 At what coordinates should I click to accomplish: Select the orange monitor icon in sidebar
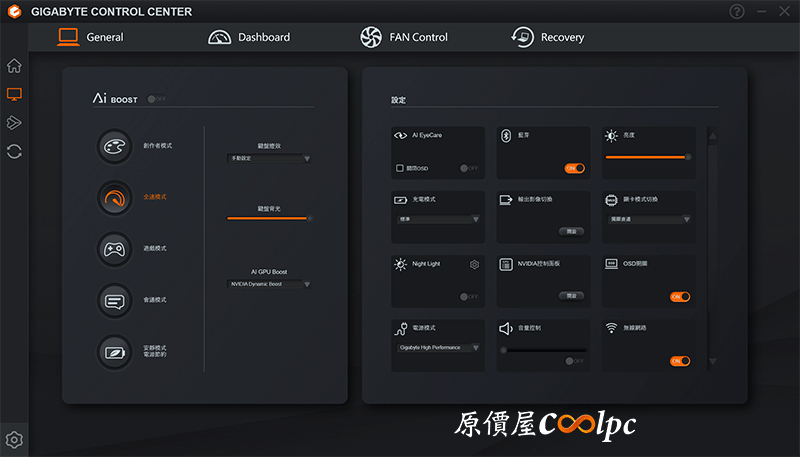click(x=14, y=94)
